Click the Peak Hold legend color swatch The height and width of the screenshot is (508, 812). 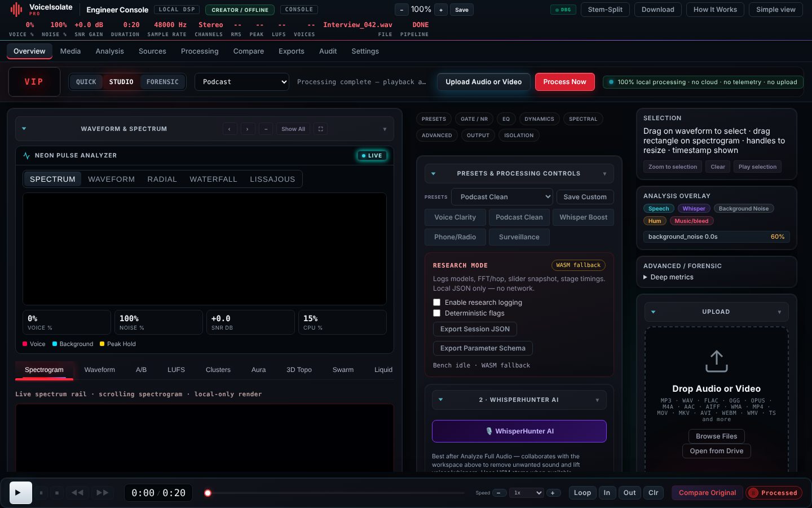click(102, 344)
